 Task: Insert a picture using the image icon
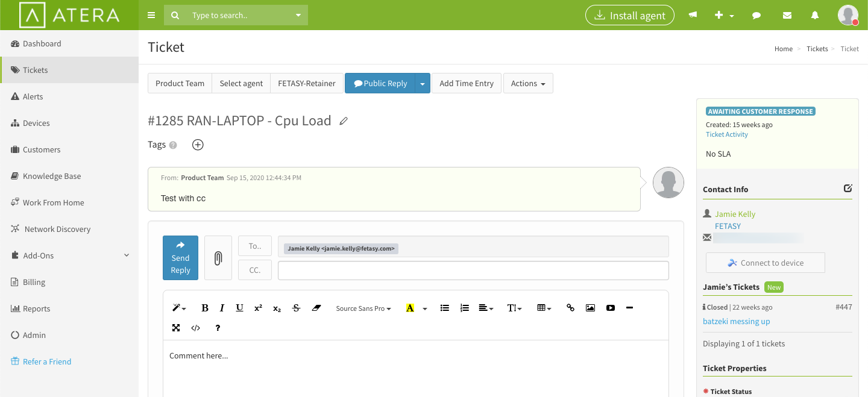point(590,308)
